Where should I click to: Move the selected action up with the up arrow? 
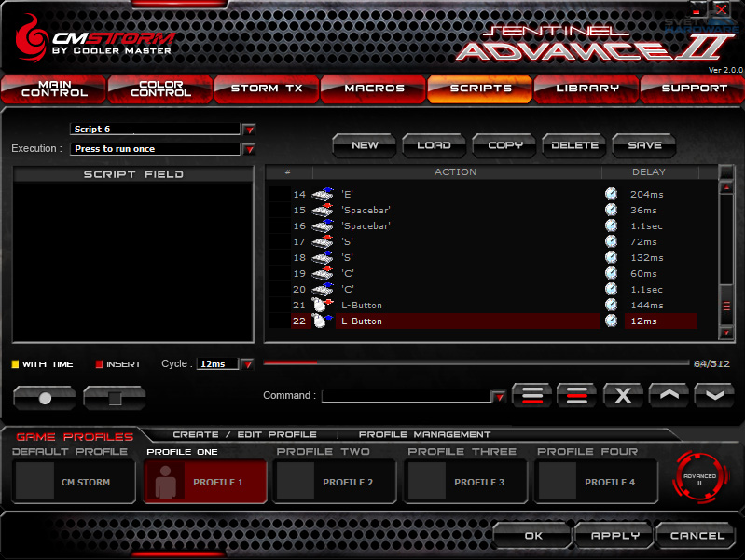click(669, 395)
